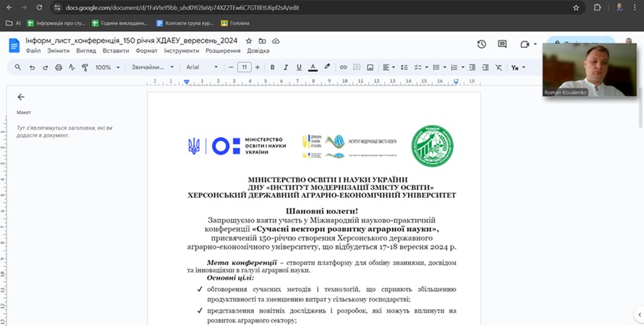Insert a bulleted list
The width and height of the screenshot is (644, 326).
pos(436,67)
